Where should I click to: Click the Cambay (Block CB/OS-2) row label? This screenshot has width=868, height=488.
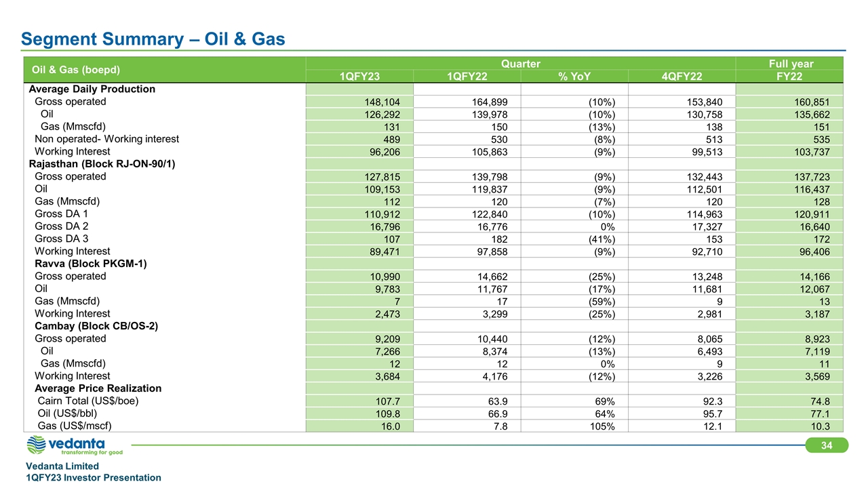tap(96, 326)
